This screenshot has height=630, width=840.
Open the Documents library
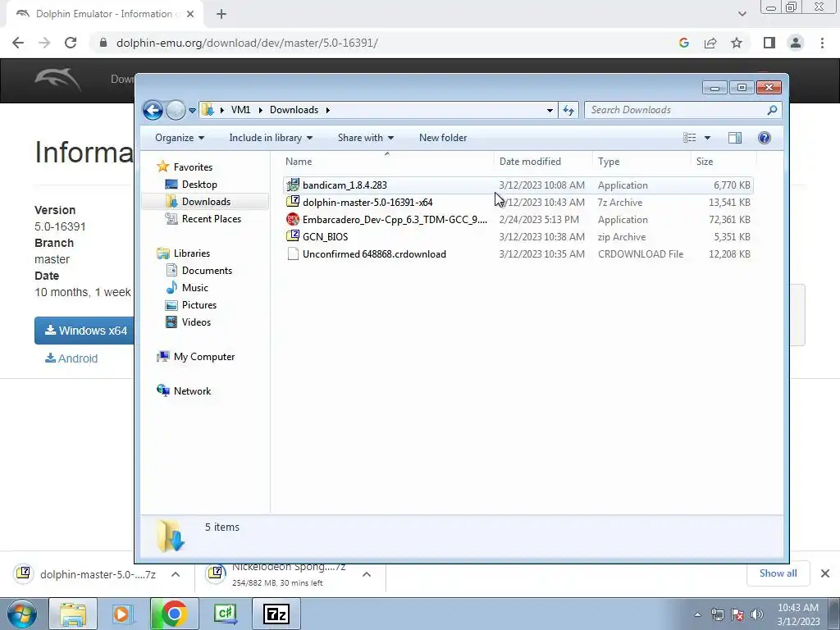point(207,271)
